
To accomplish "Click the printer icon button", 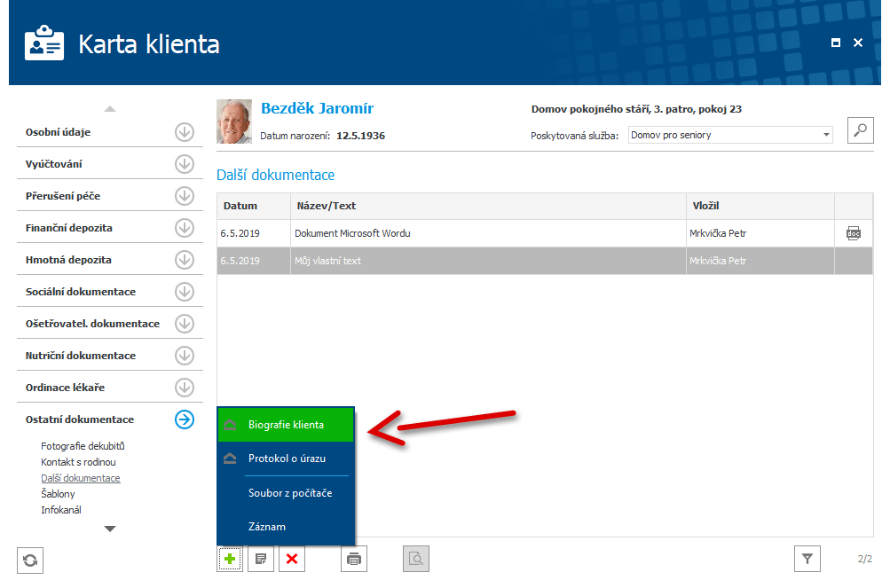I will click(x=354, y=559).
